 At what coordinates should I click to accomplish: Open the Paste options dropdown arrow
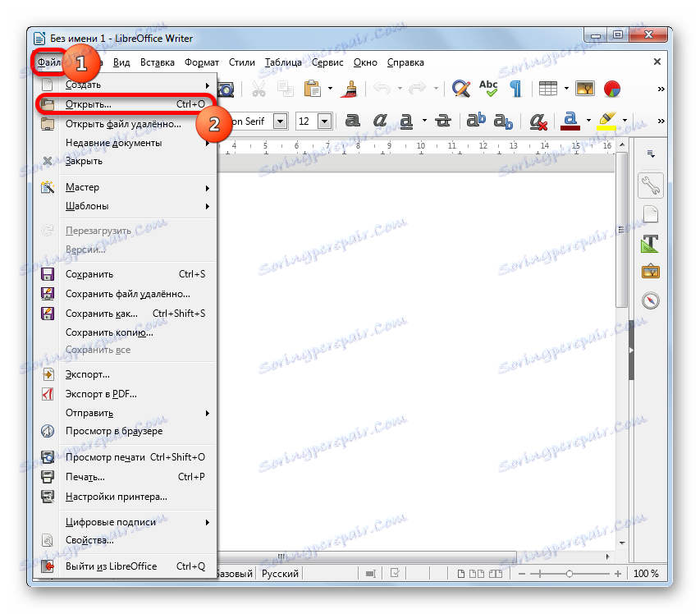331,89
